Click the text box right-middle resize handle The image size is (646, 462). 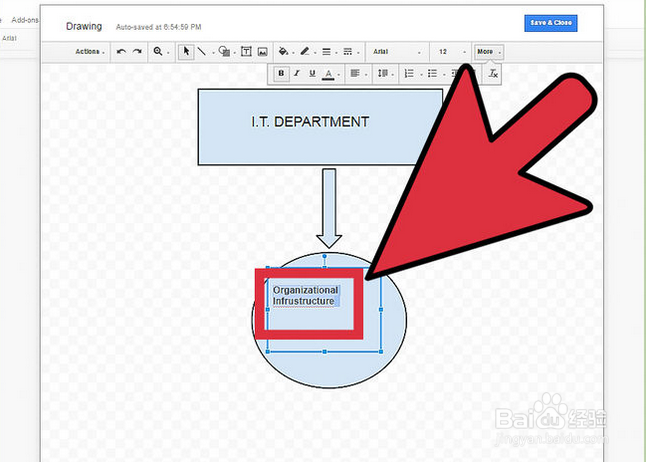381,309
